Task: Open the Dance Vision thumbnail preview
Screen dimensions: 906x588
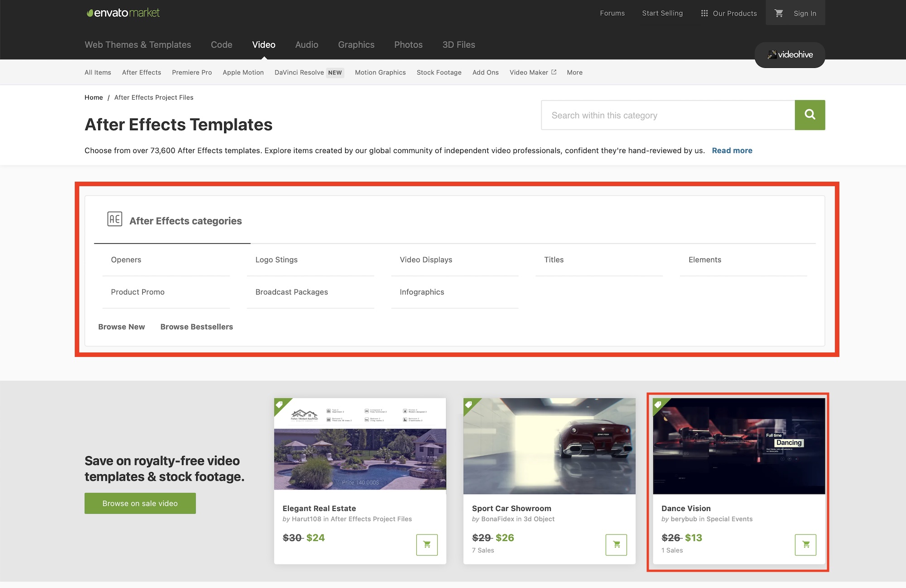Action: [x=738, y=446]
